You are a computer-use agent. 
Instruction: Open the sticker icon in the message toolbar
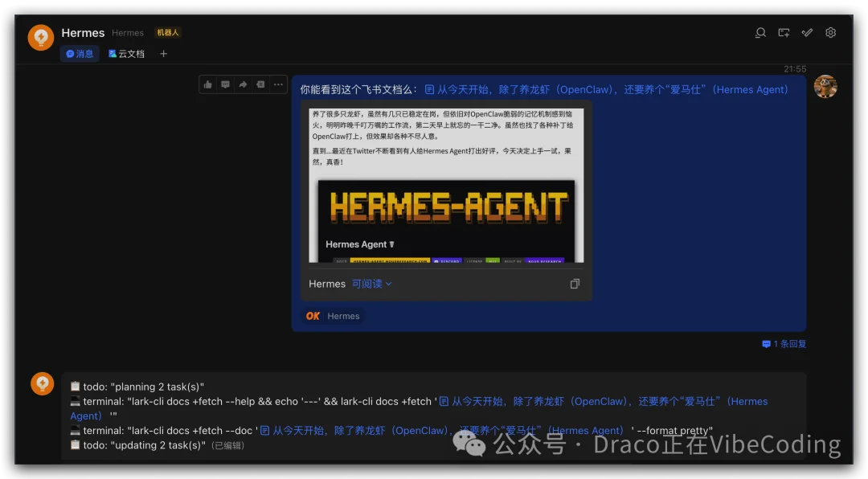(260, 84)
